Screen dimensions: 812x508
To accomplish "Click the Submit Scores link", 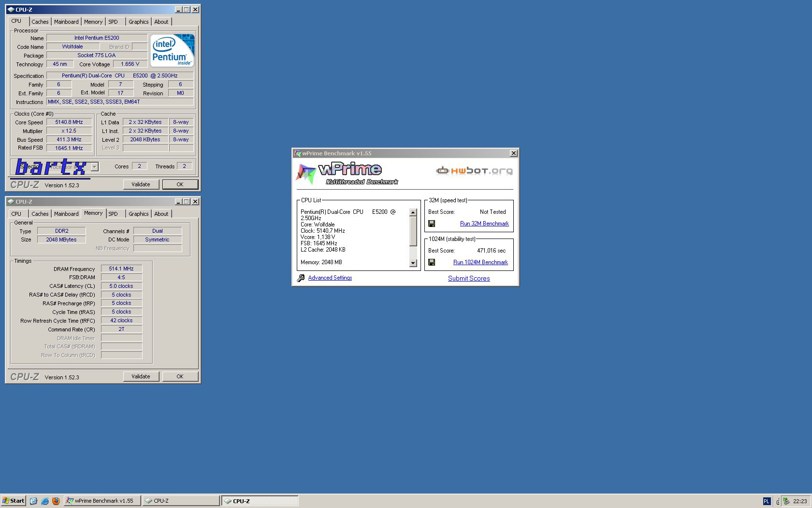I will pyautogui.click(x=469, y=278).
